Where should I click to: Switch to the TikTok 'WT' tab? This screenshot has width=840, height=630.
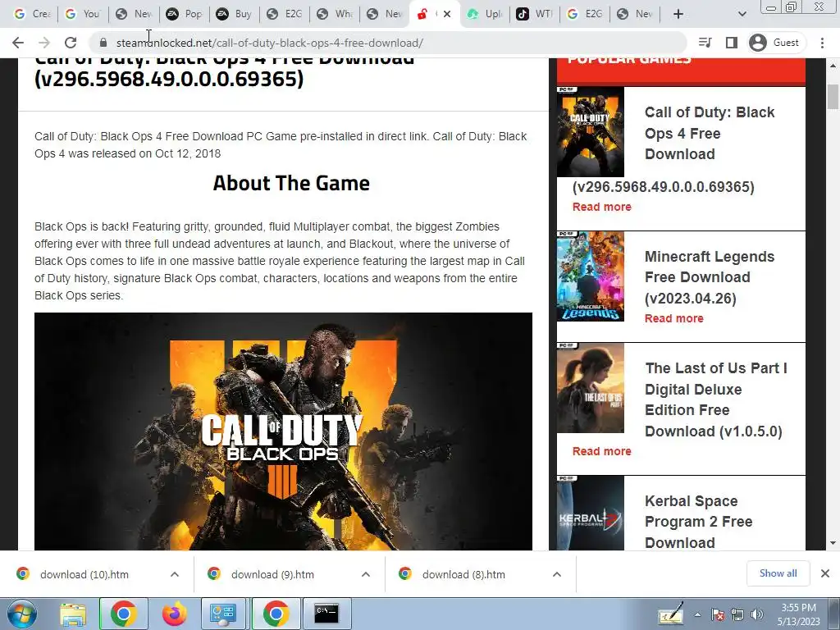pyautogui.click(x=535, y=14)
